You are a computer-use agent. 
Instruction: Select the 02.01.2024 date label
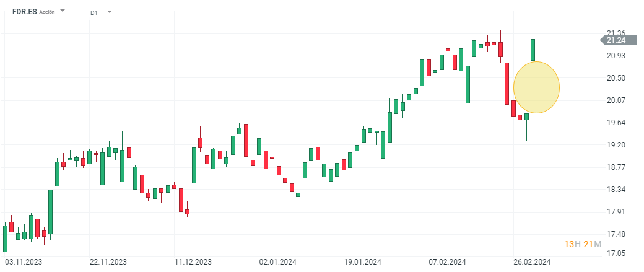point(278,261)
